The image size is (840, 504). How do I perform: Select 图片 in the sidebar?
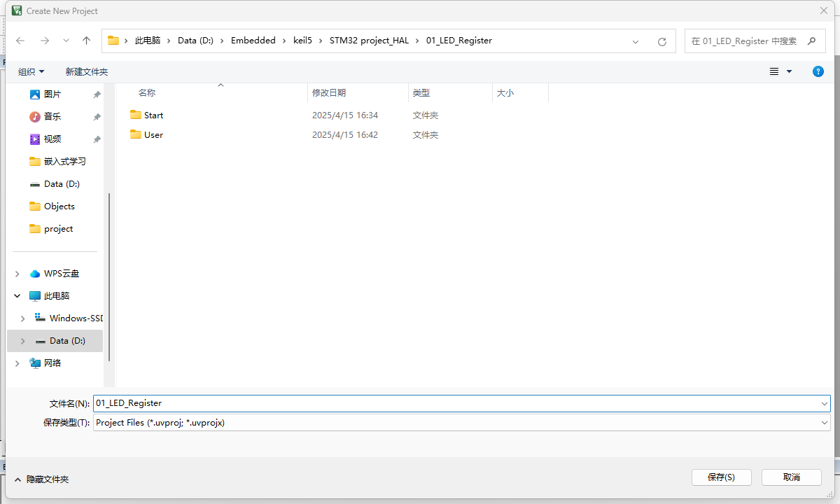pyautogui.click(x=52, y=94)
